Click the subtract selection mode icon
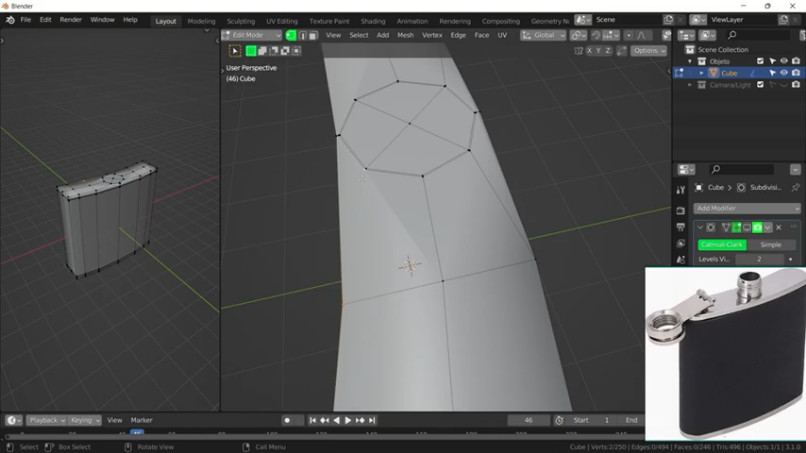 tap(273, 50)
